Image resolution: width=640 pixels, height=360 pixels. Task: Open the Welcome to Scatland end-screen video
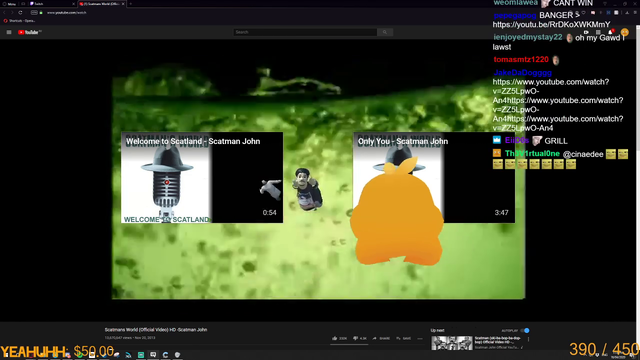tap(202, 177)
